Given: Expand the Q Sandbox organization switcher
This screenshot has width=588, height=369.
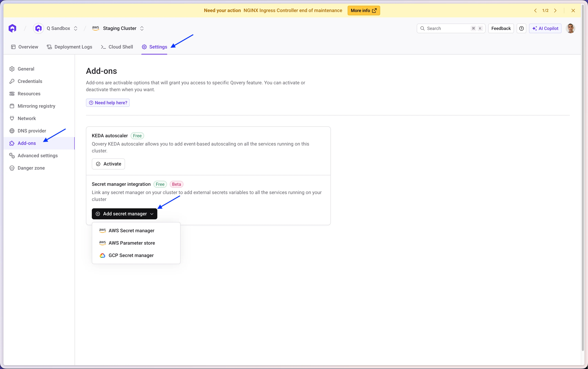Looking at the screenshot, I should point(76,28).
